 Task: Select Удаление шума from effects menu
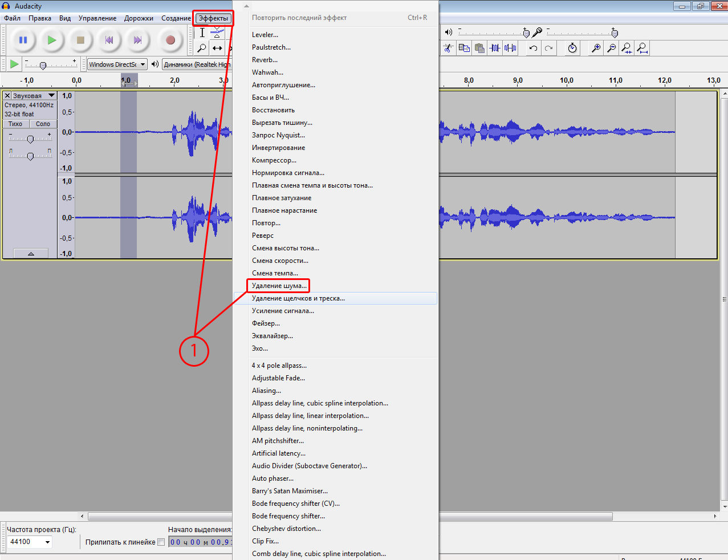pyautogui.click(x=279, y=286)
